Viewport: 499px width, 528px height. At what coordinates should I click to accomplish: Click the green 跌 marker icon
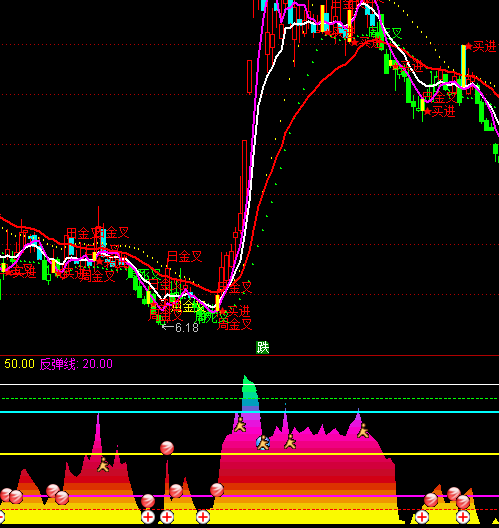click(x=262, y=347)
